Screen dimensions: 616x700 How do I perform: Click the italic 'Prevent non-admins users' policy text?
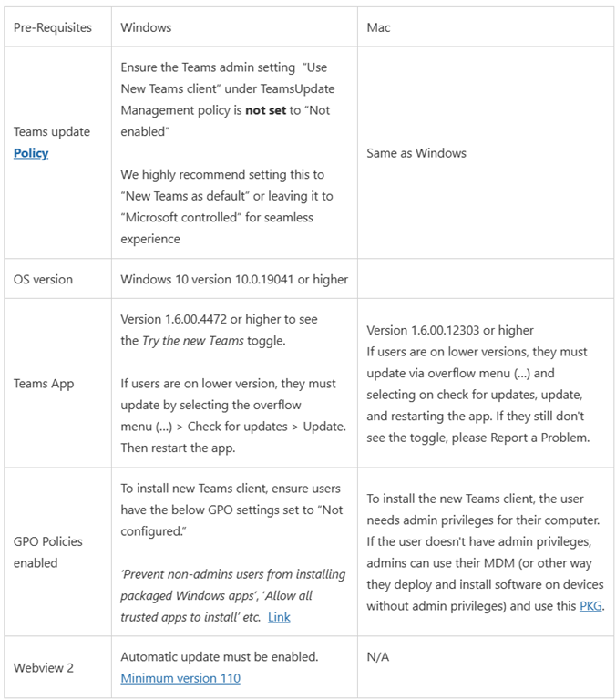[232, 574]
